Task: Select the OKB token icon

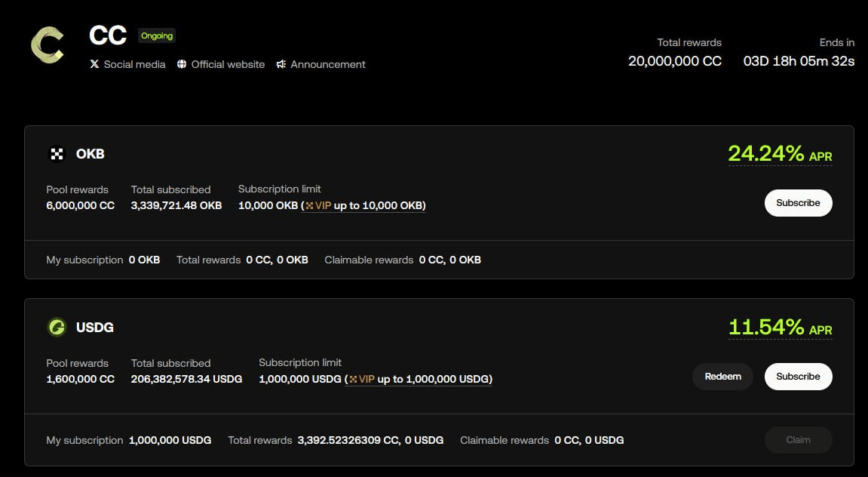Action: pos(58,153)
